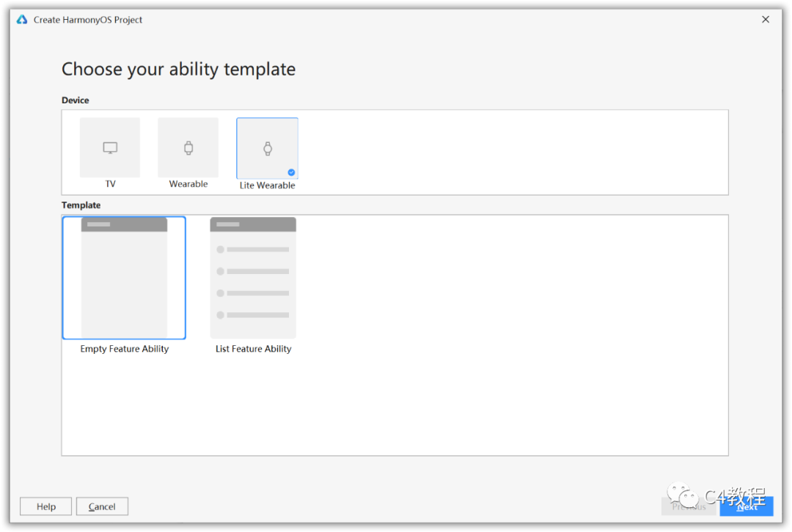Click the "Wearable" device label
This screenshot has height=532, width=792.
pyautogui.click(x=188, y=184)
